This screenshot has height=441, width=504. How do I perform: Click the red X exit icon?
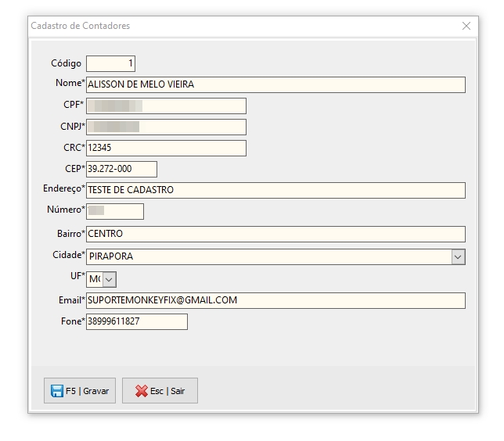point(141,391)
